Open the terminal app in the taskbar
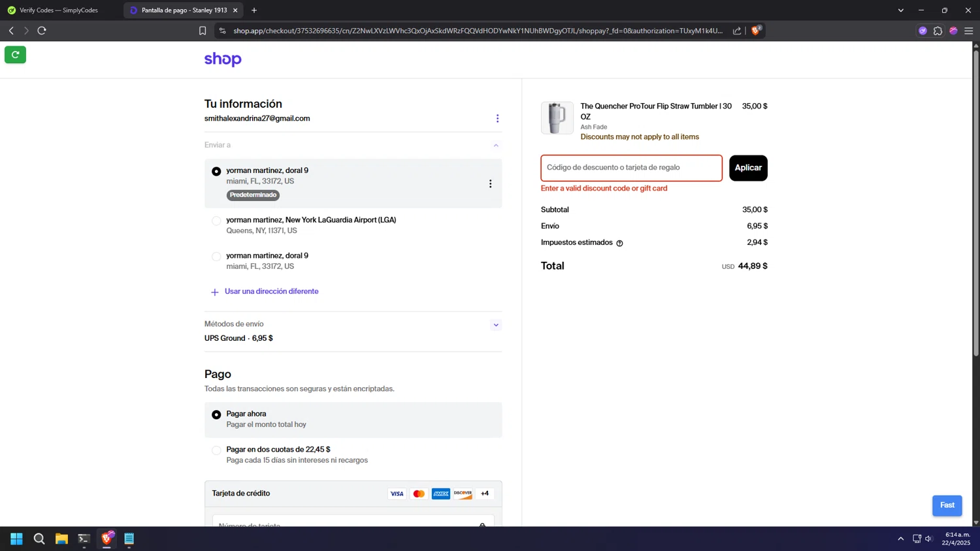 tap(84, 539)
